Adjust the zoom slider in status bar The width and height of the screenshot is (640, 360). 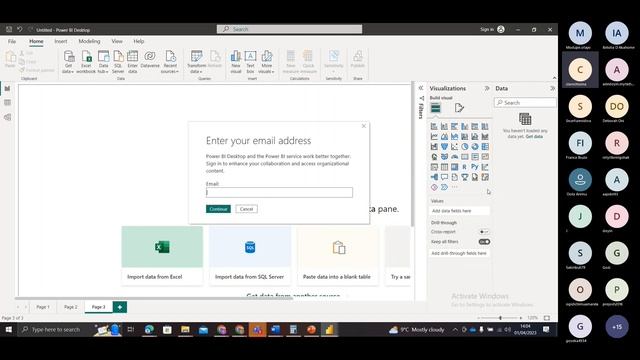[x=500, y=318]
